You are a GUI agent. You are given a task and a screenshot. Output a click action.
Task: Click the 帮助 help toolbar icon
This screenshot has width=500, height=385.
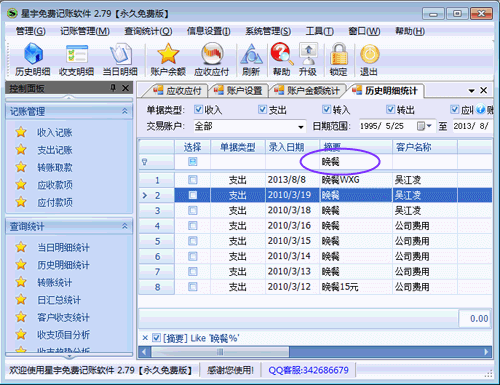[x=281, y=59]
